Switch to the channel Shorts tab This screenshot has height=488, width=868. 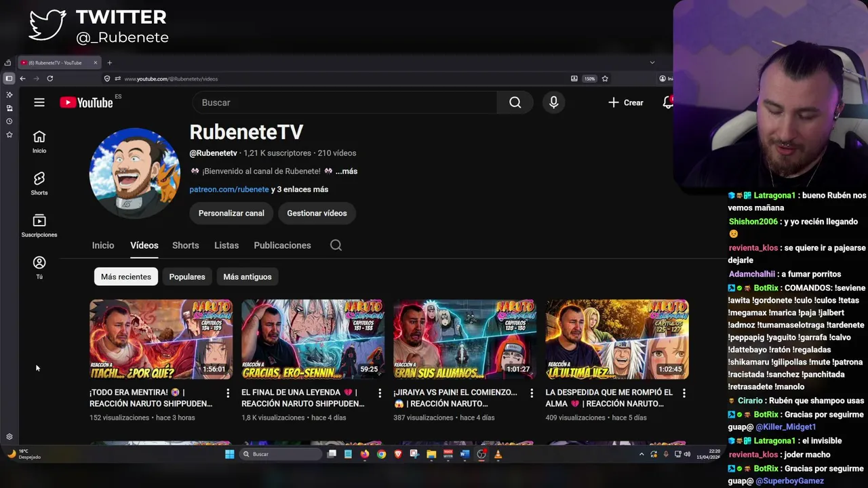click(185, 245)
